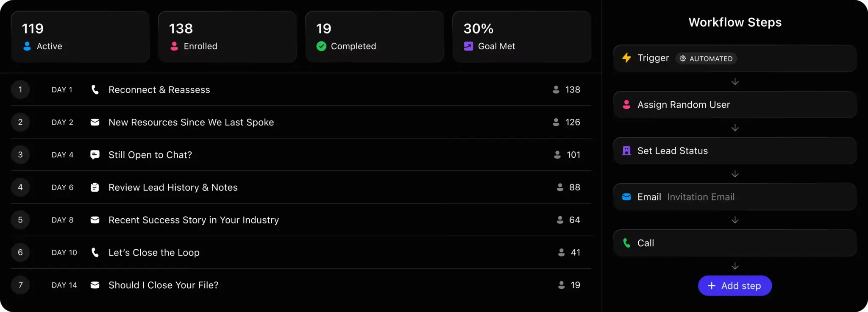
Task: Open the Goal Met stat card
Action: (521, 37)
